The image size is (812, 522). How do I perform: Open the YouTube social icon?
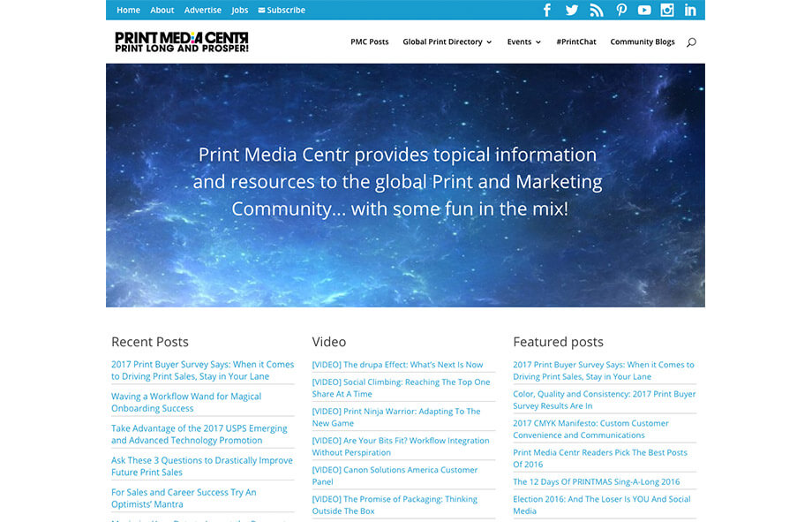[644, 10]
